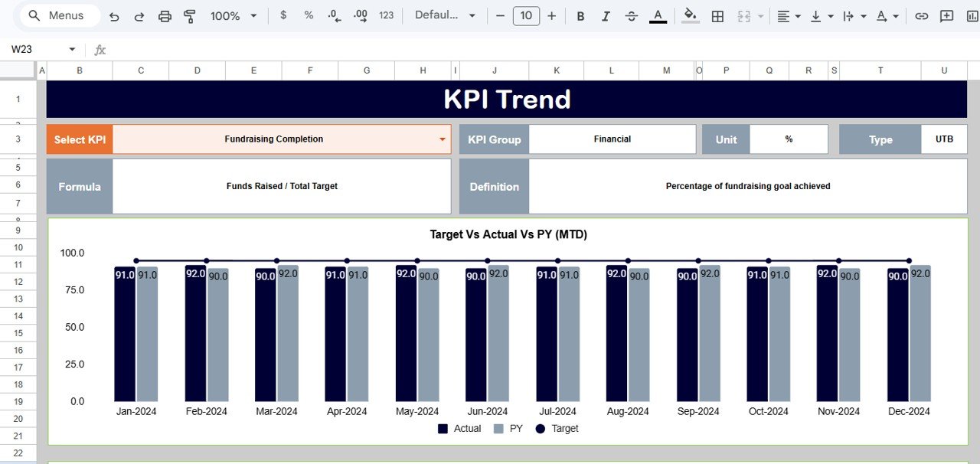
Task: Click the Type label cell
Action: click(880, 139)
